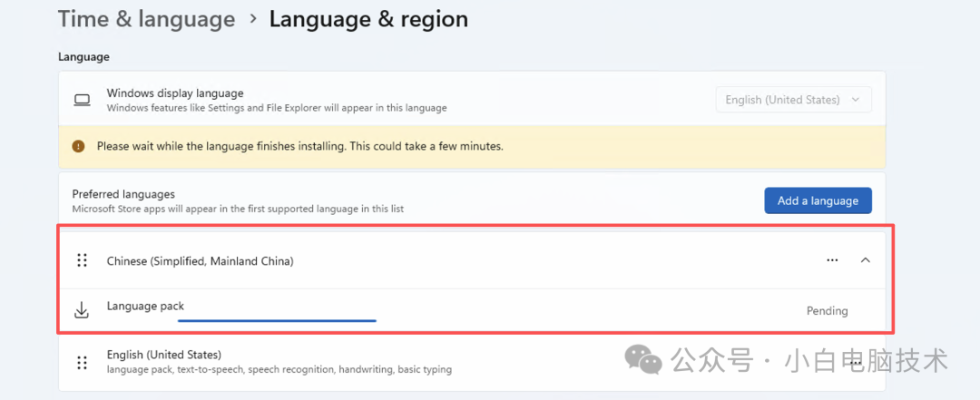Open the Windows display language dropdown

pyautogui.click(x=793, y=100)
